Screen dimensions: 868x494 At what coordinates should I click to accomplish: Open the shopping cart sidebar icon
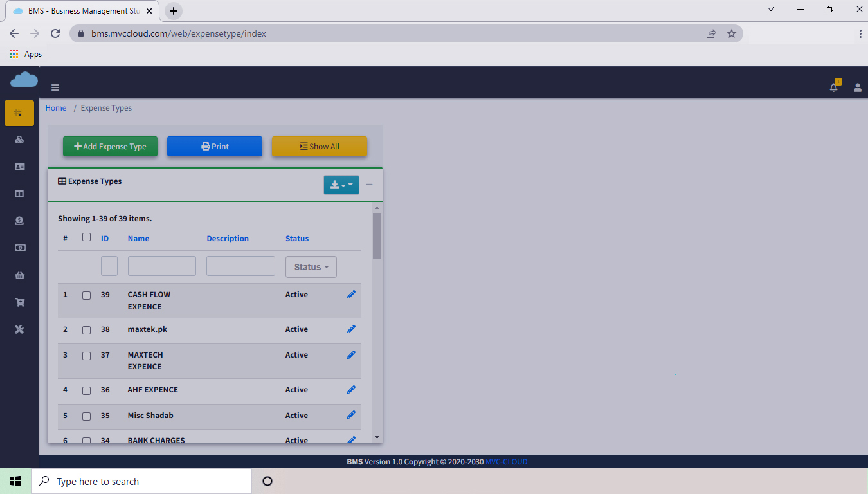[19, 302]
